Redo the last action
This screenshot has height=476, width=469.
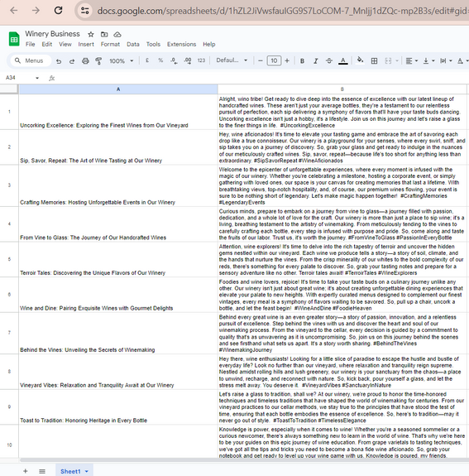[x=72, y=61]
